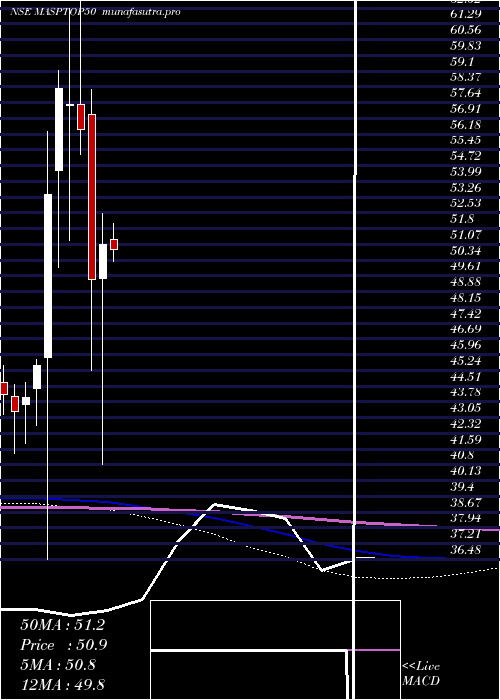Click the NSE MASPTOP50 chart title
Screen dimensions: 500x700
point(53,12)
